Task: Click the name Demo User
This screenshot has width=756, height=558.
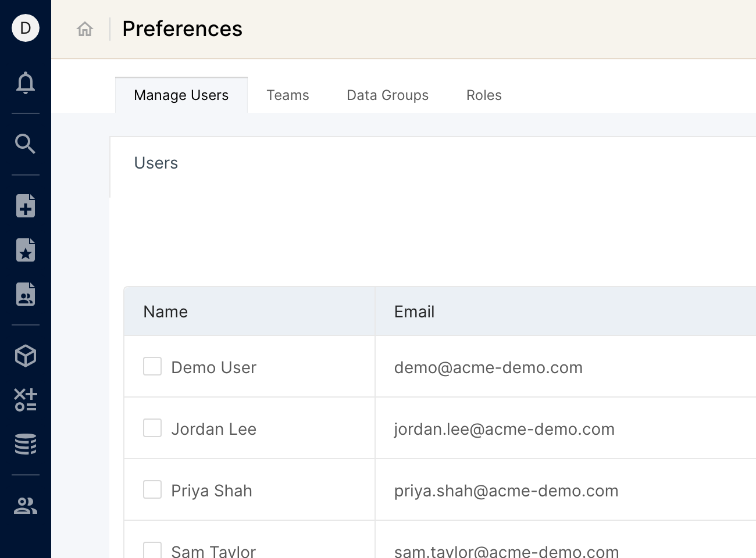Action: point(213,367)
